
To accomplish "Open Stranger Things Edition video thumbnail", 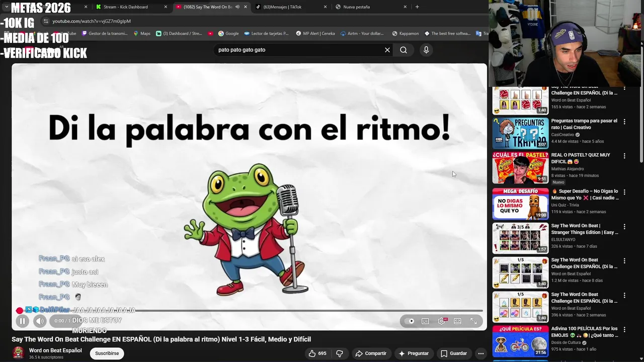I will coord(520,238).
